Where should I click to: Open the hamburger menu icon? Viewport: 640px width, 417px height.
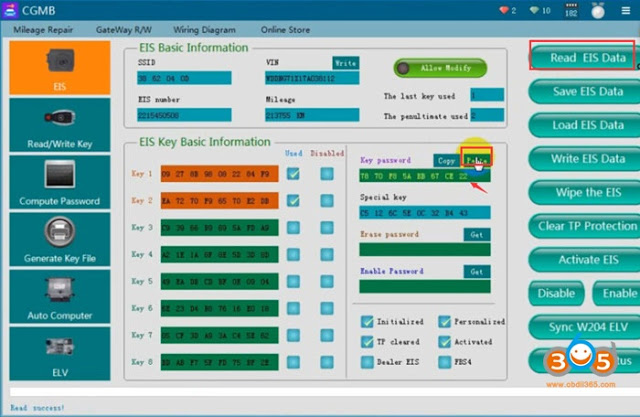click(625, 11)
